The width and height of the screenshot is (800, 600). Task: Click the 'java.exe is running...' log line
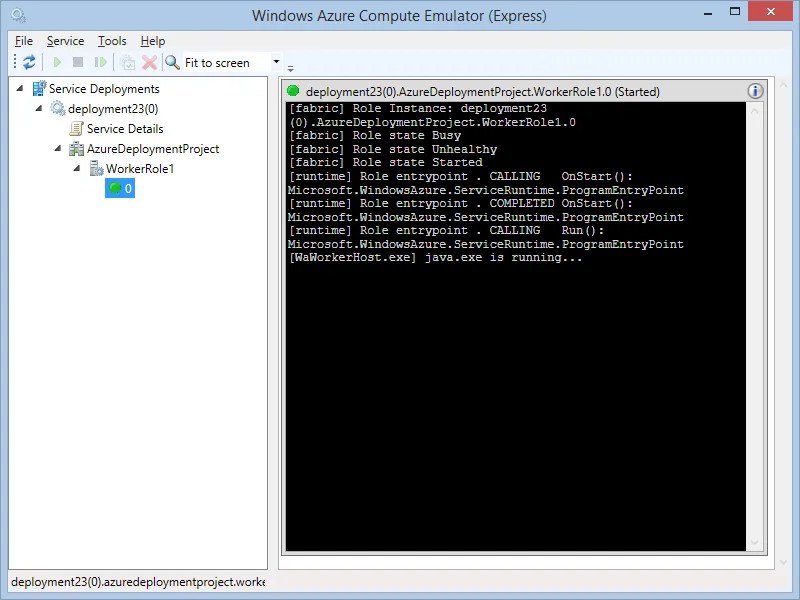[x=435, y=257]
